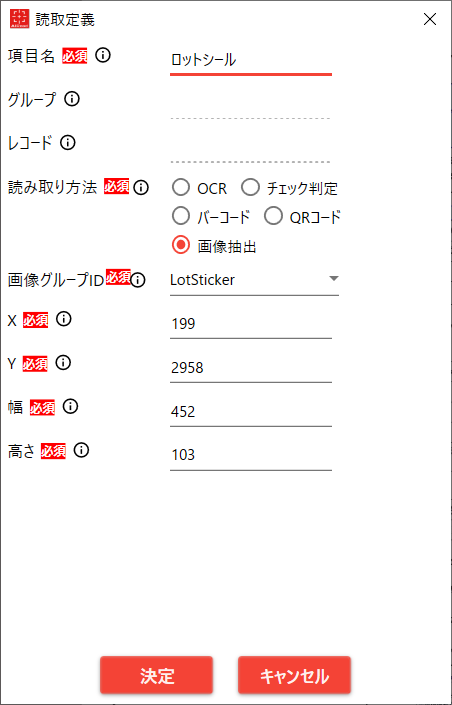Image resolution: width=452 pixels, height=705 pixels.
Task: Expand the LotSticker image group dropdown
Action: (254, 281)
